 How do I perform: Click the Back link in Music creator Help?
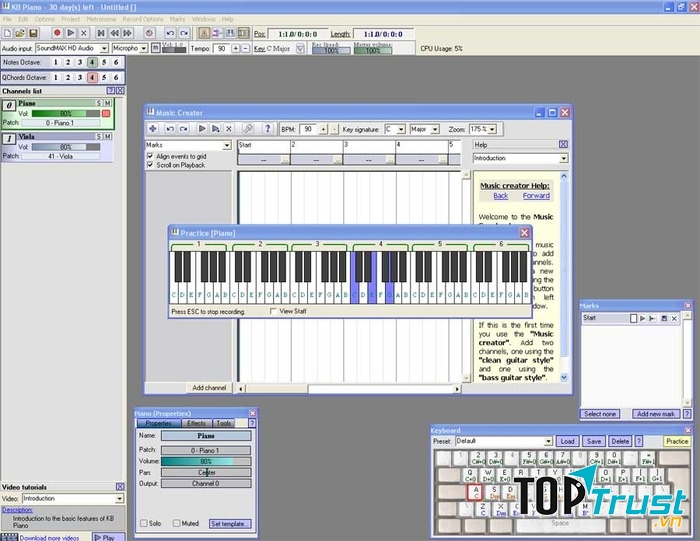coord(500,196)
